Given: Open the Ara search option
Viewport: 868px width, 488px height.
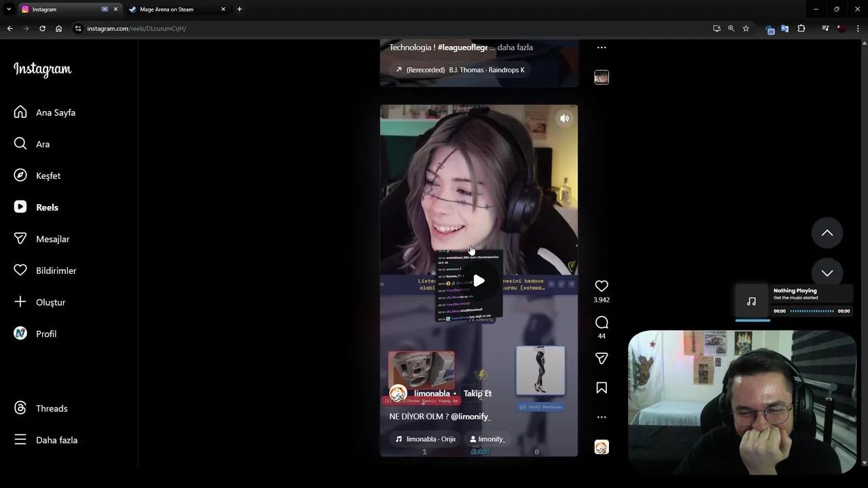Looking at the screenshot, I should tap(32, 144).
